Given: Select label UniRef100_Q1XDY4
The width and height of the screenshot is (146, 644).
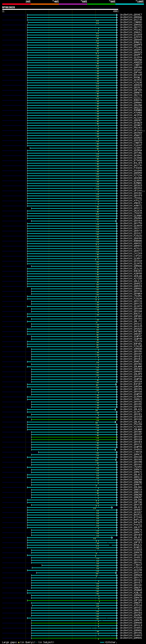Looking at the screenshot, I should coord(131,58).
